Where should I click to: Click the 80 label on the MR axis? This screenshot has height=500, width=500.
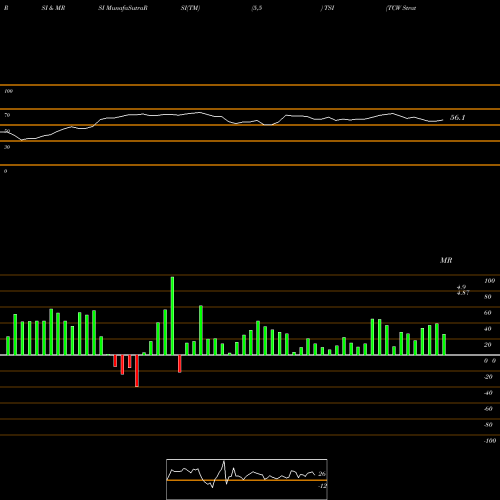tap(488, 297)
